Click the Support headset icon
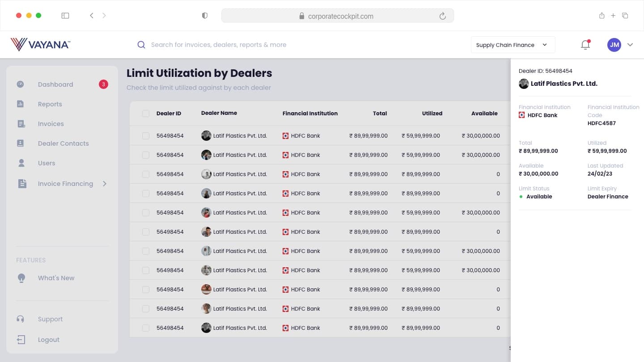Viewport: 644px width, 362px height. coord(21,319)
